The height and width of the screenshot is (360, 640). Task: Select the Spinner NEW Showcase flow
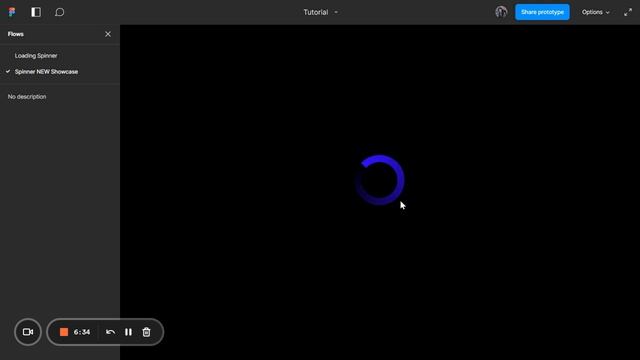tap(46, 71)
